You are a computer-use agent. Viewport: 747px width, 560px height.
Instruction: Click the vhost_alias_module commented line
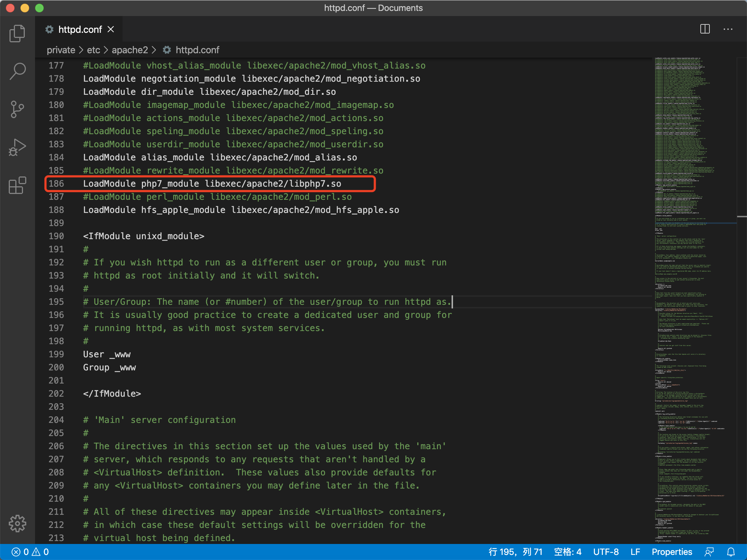[254, 66]
